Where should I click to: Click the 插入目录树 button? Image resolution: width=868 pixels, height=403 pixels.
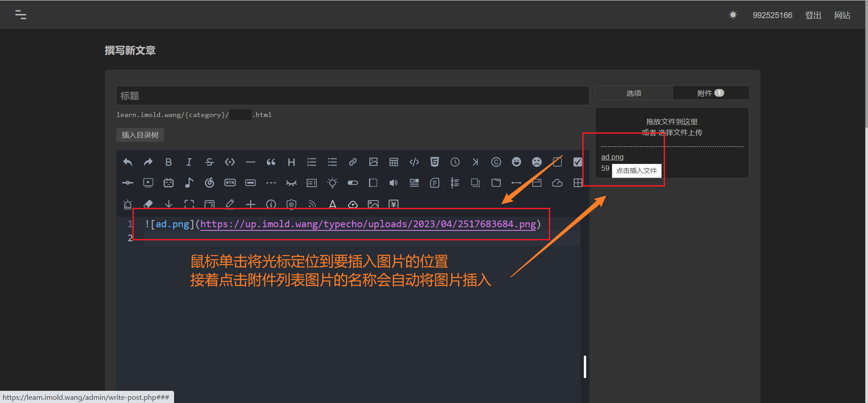(x=140, y=135)
